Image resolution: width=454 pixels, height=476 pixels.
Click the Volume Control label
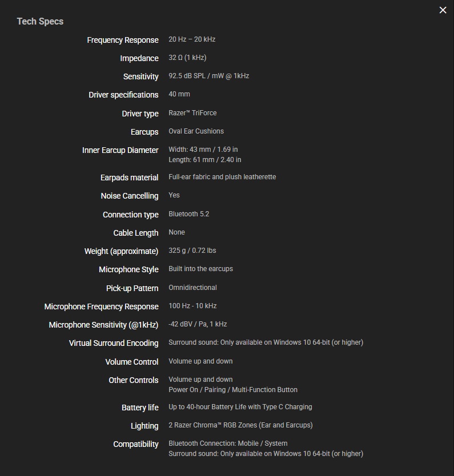[132, 362]
